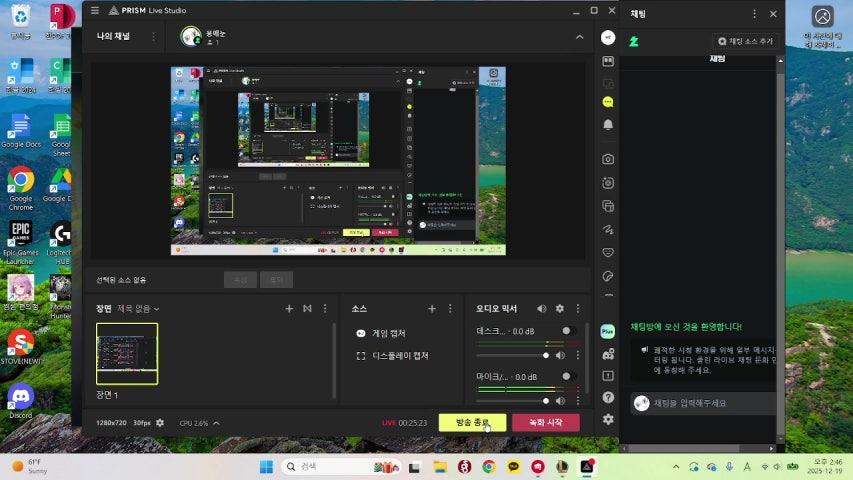
Task: Open the scene transition icon in 장면 panel
Action: click(307, 309)
